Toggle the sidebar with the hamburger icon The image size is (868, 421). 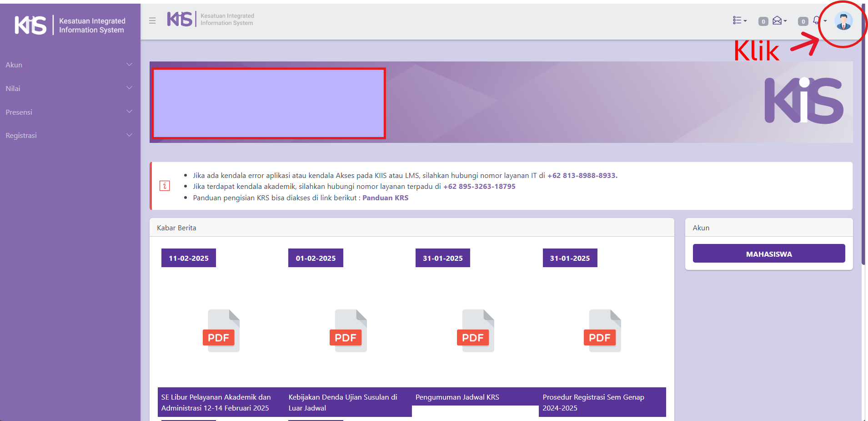[152, 20]
